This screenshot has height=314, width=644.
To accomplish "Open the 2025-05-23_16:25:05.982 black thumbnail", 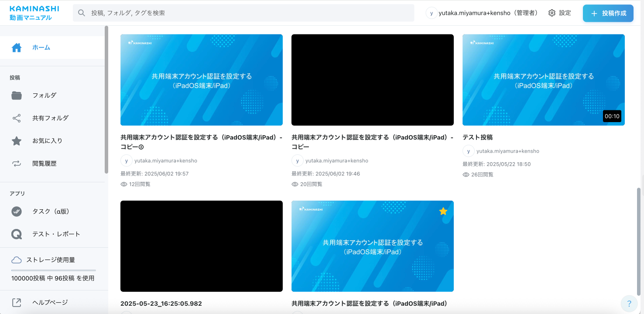I will (x=202, y=246).
